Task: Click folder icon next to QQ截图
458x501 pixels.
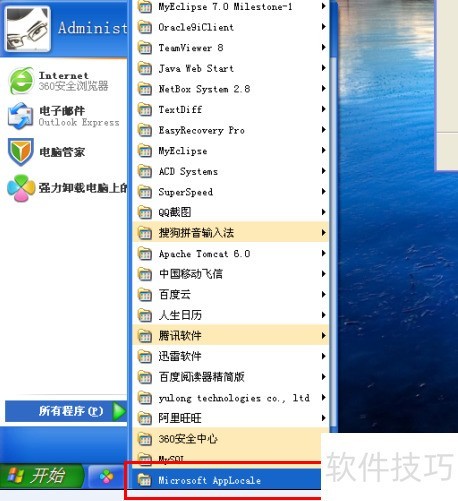Action: coord(145,212)
